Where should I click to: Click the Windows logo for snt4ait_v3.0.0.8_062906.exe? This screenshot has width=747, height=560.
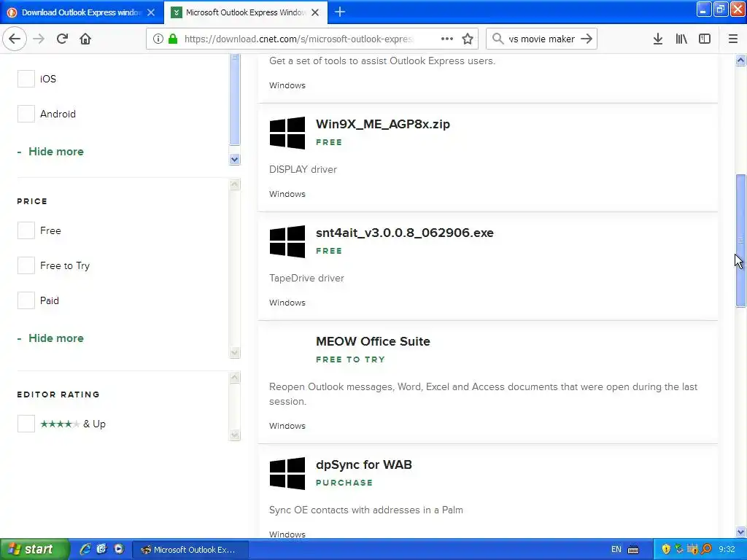(287, 241)
